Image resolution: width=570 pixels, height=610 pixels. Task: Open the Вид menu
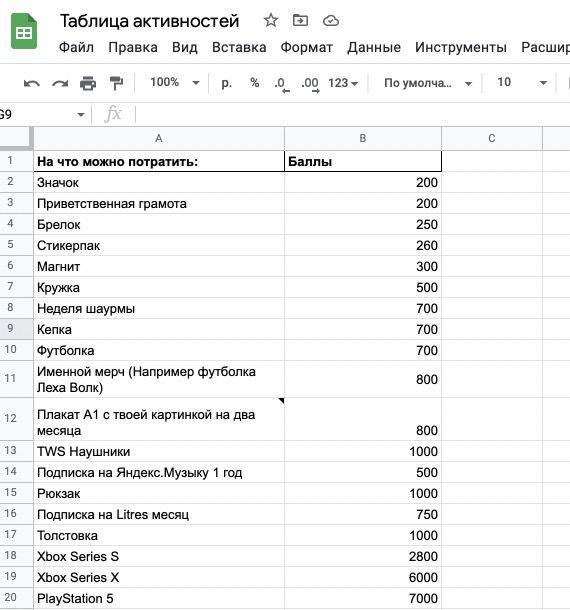(x=184, y=47)
